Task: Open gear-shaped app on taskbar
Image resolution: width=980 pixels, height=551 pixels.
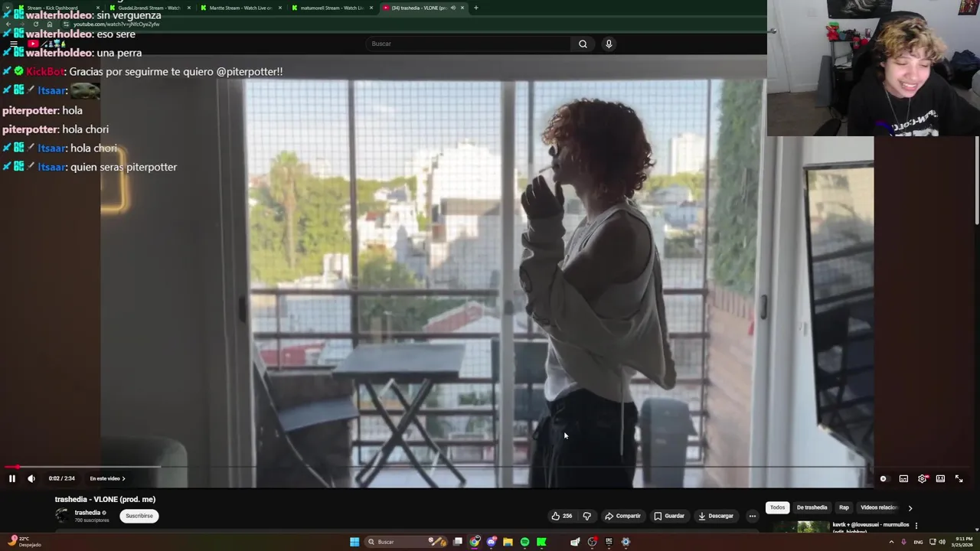Action: click(x=626, y=542)
